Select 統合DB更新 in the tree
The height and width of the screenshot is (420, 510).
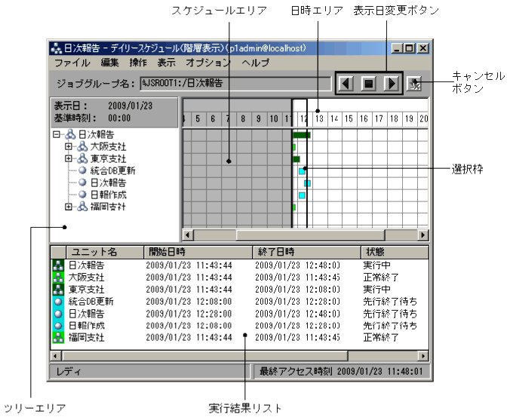tap(112, 170)
